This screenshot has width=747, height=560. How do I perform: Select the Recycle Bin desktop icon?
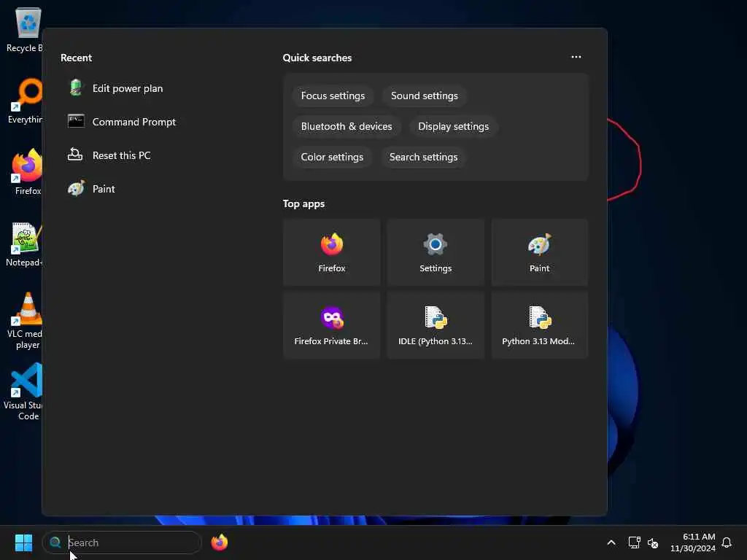click(24, 29)
